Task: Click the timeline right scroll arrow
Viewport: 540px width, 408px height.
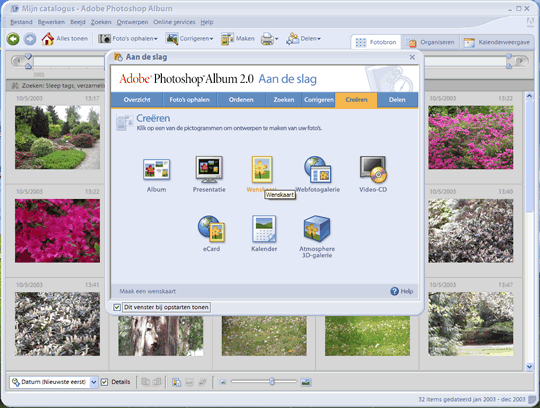Action: point(521,61)
